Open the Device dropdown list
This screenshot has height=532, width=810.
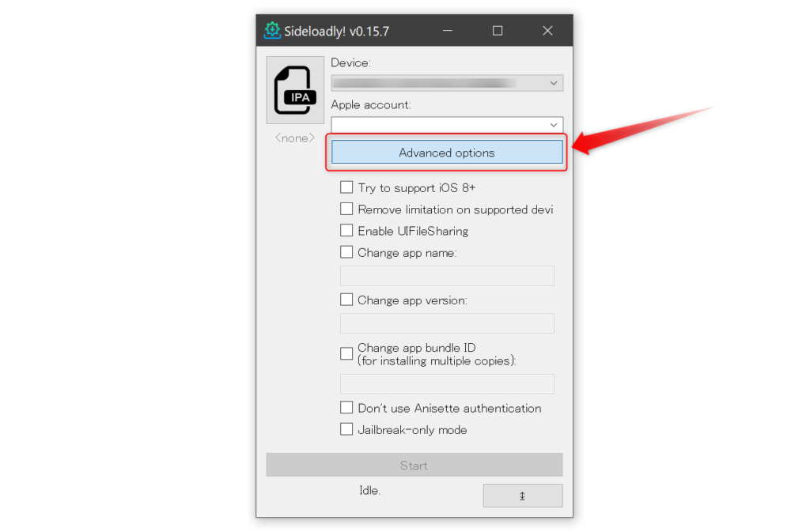447,83
